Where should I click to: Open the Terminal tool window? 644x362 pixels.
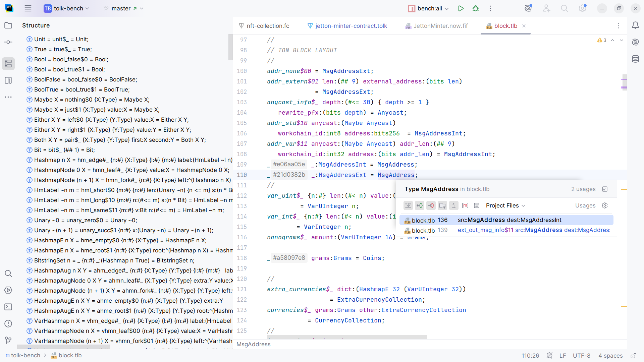tap(8, 307)
